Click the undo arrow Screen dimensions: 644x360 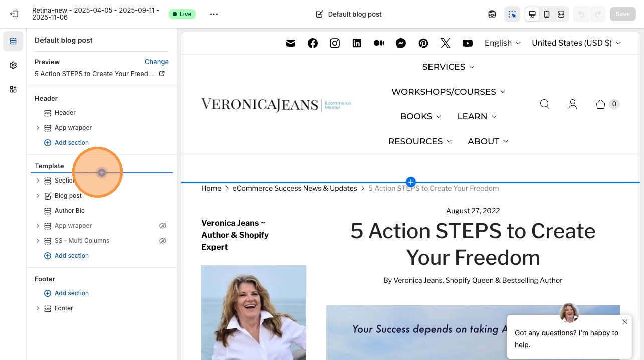tap(581, 14)
